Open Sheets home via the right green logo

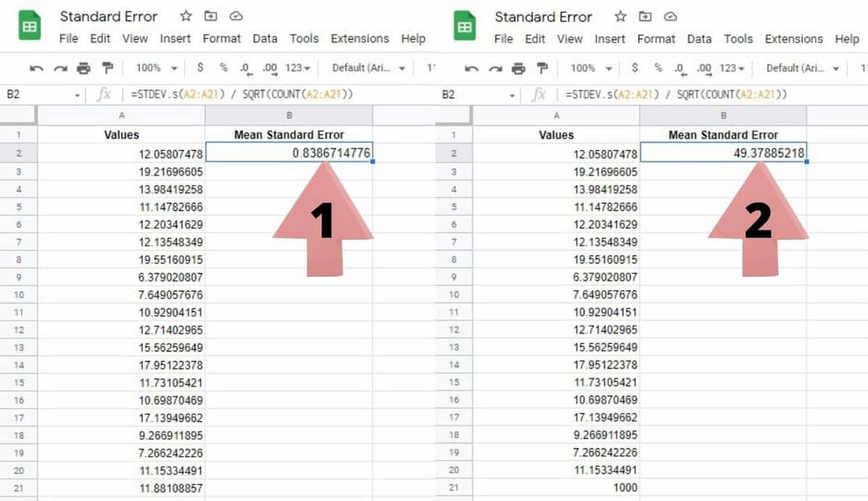pyautogui.click(x=464, y=27)
